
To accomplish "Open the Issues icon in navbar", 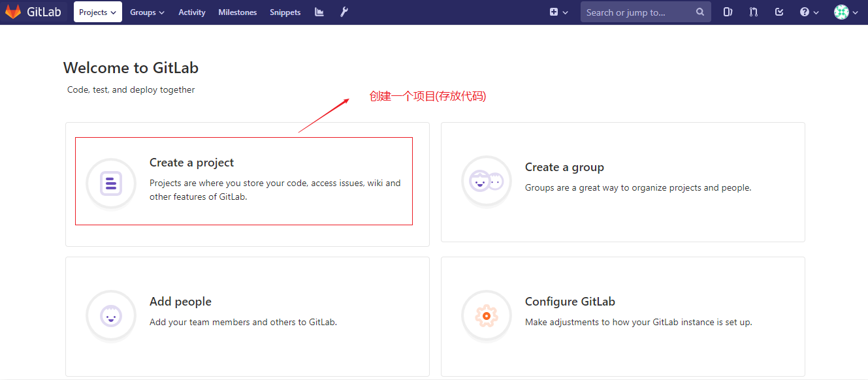I will coord(728,12).
